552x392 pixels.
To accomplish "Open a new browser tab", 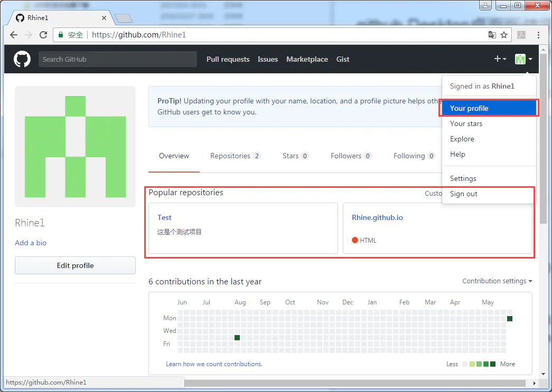I will 124,18.
